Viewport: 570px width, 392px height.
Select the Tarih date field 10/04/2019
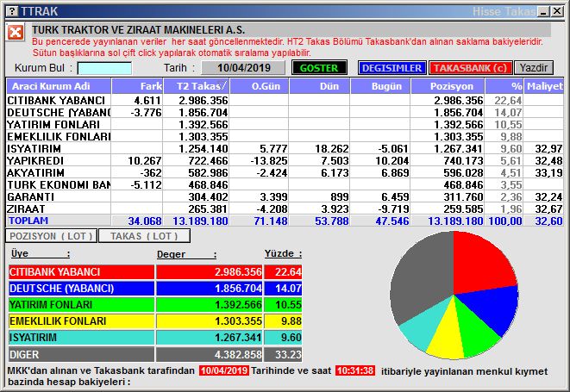point(243,68)
